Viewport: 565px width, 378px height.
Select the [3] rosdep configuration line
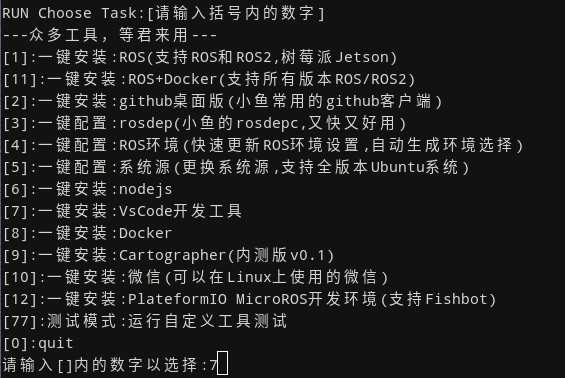tap(204, 123)
